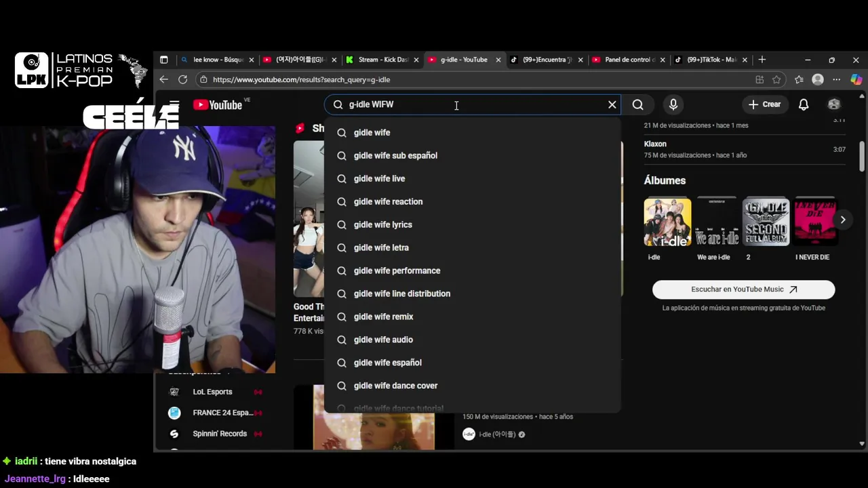The height and width of the screenshot is (488, 868).
Task: Close the g-idle - YouTube tab
Action: (498, 60)
